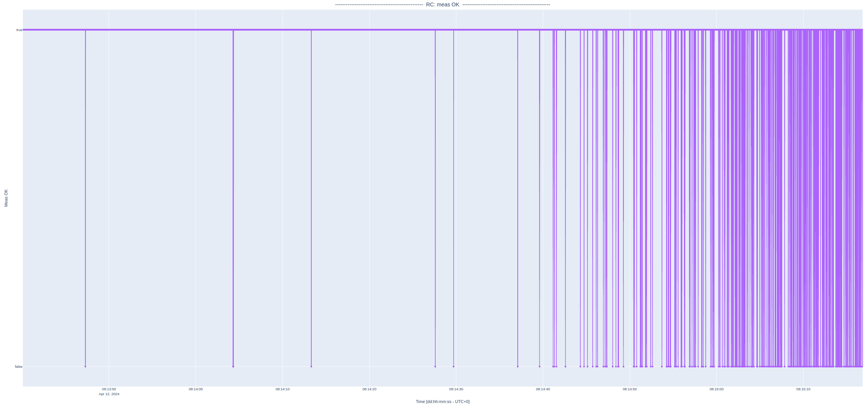The height and width of the screenshot is (409, 868).
Task: Click the 08:14:50 x-axis tick label
Action: [x=630, y=389]
